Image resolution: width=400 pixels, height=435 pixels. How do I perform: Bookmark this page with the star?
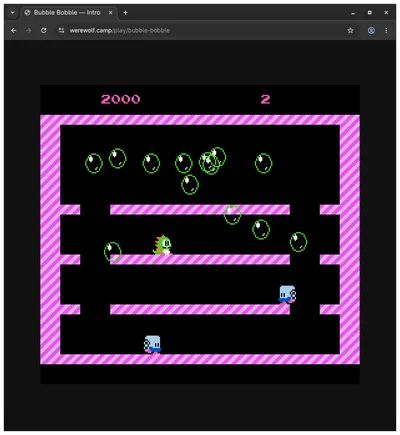tap(350, 31)
